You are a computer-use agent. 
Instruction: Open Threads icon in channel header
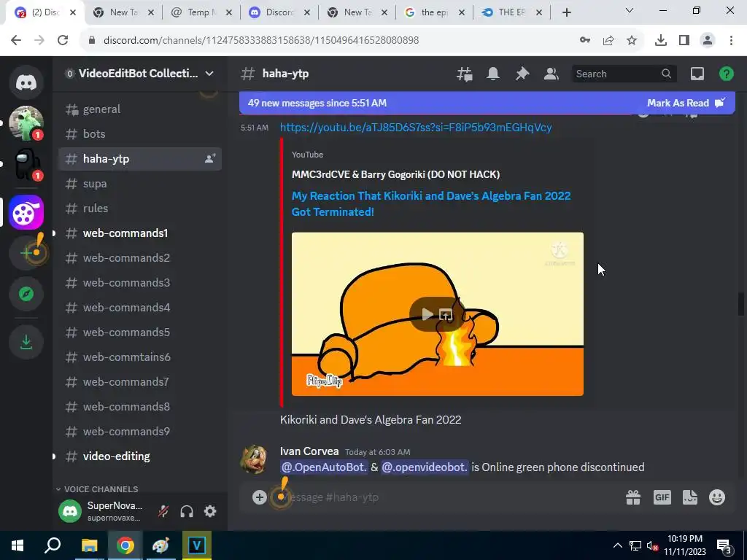464,74
